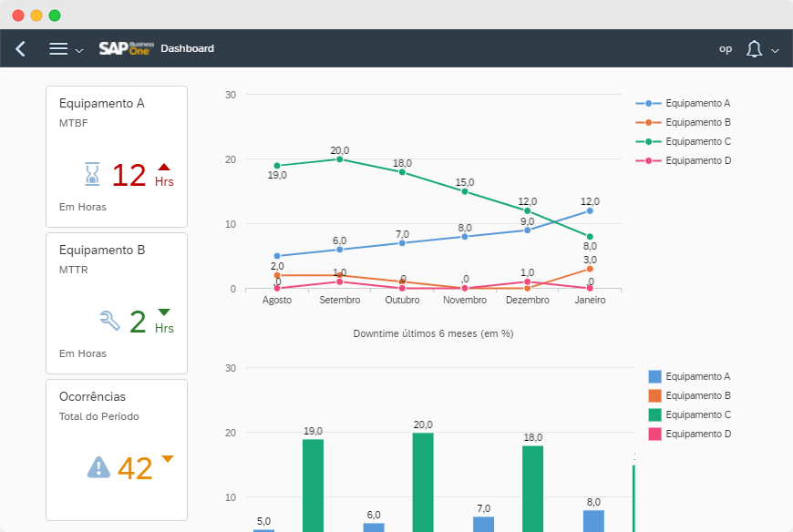Viewport: 793px width, 532px height.
Task: Toggle Equipamento B in line chart legend
Action: coord(683,122)
